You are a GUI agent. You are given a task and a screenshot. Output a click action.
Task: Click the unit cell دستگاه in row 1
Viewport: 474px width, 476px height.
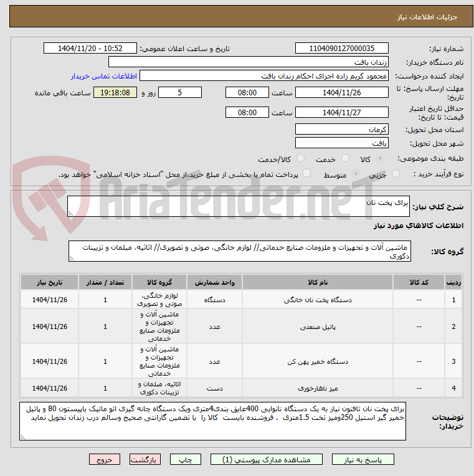pos(214,300)
